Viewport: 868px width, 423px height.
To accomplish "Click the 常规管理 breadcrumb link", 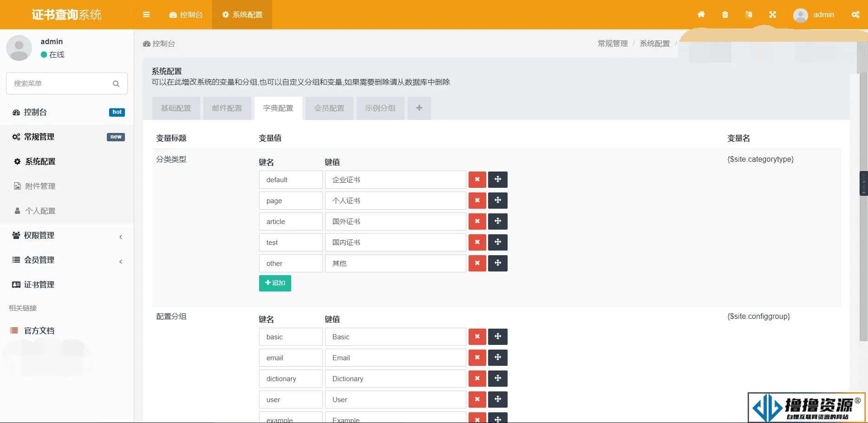I will [613, 44].
